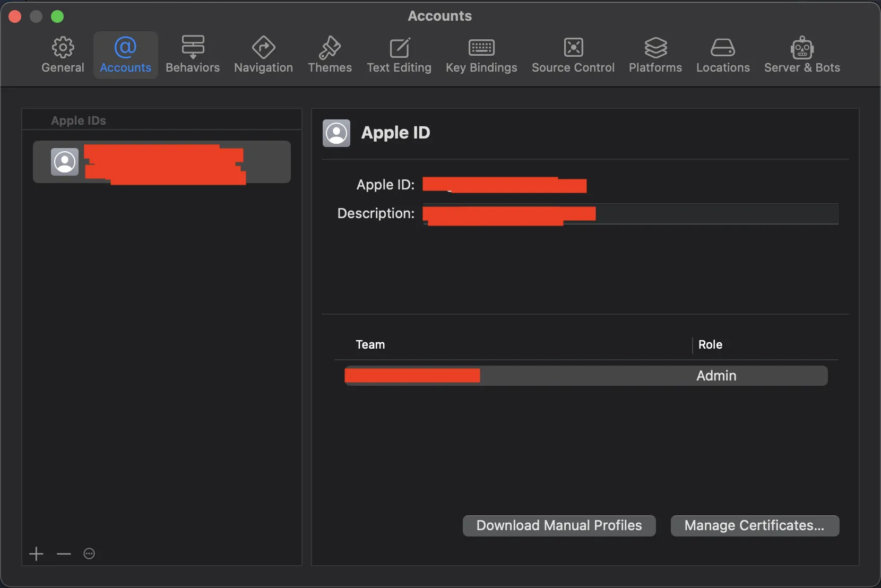This screenshot has width=881, height=588.
Task: Go to the Navigation tab
Action: pyautogui.click(x=264, y=55)
